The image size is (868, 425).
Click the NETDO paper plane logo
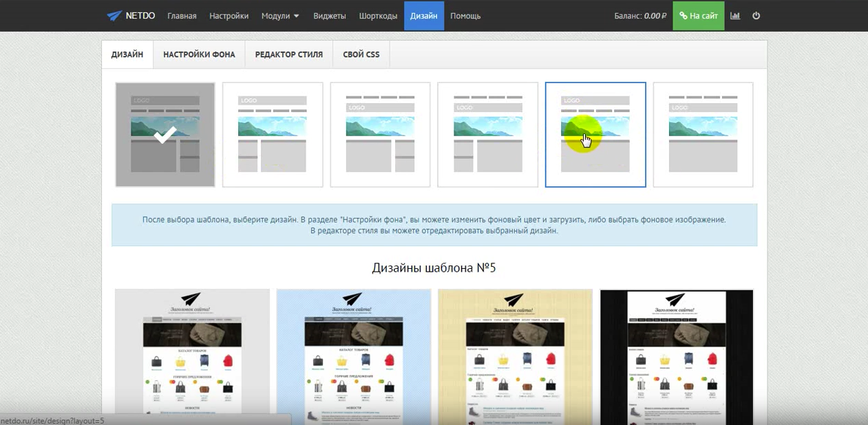click(x=114, y=16)
